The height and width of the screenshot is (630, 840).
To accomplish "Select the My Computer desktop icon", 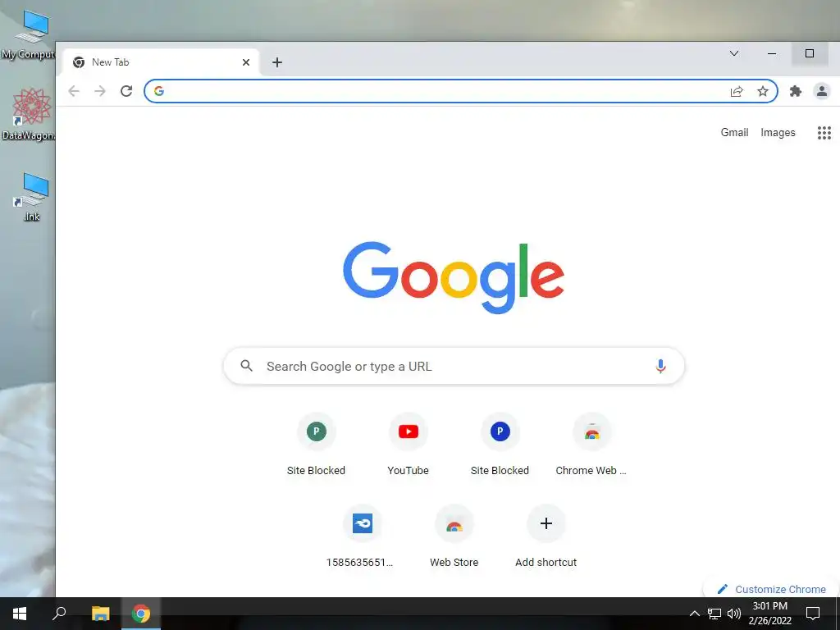I will pos(30,35).
